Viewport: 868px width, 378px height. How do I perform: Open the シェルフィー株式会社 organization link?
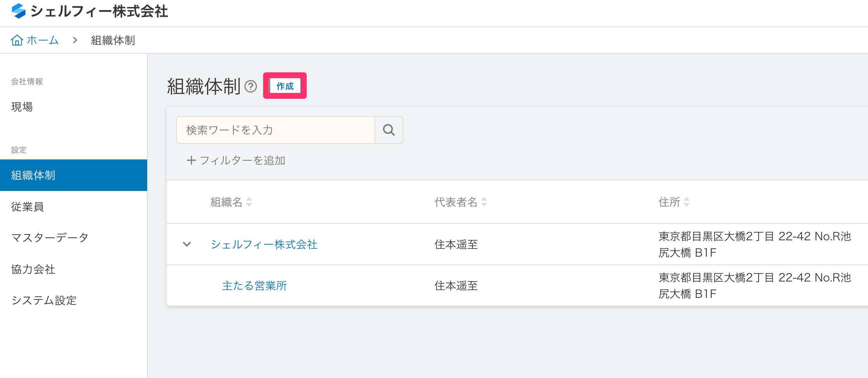264,244
